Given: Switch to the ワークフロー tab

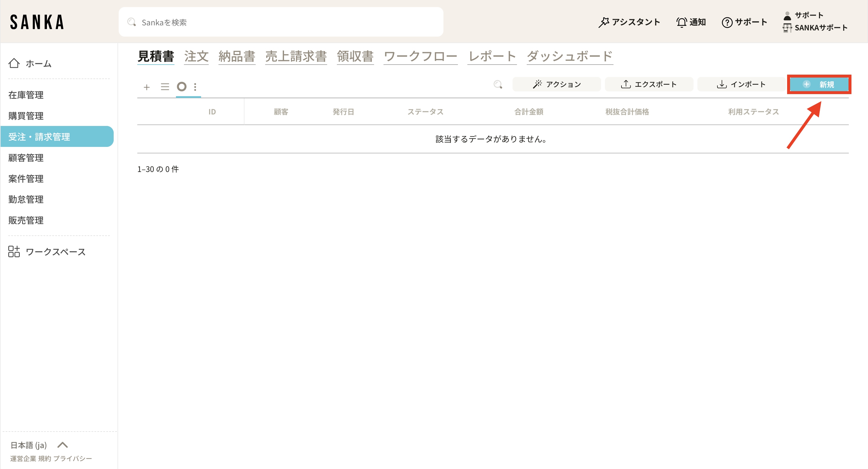Looking at the screenshot, I should click(420, 56).
